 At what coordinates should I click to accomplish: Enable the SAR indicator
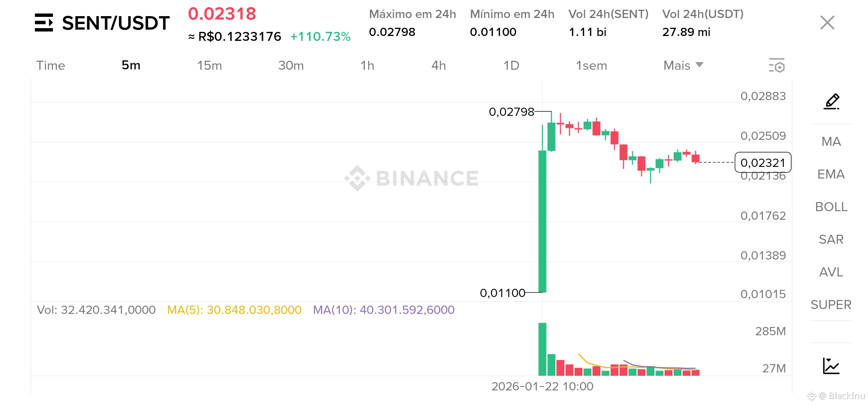point(831,239)
